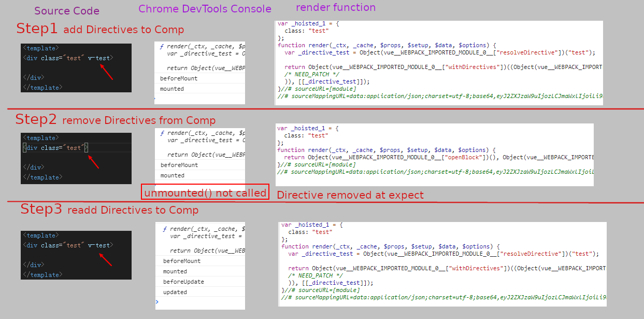Viewport: 644px width, 319px height.
Task: Click function render signature in Step3 render function
Action: click(391, 246)
